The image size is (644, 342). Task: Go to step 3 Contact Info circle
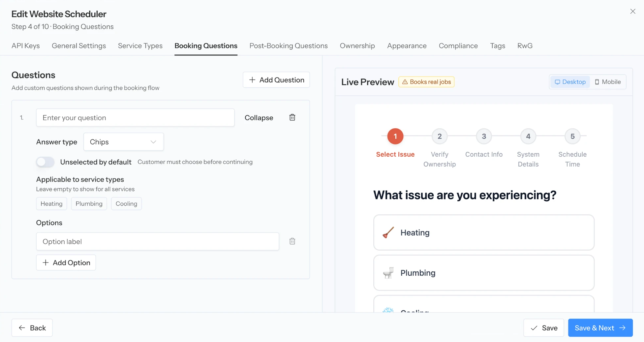click(484, 136)
